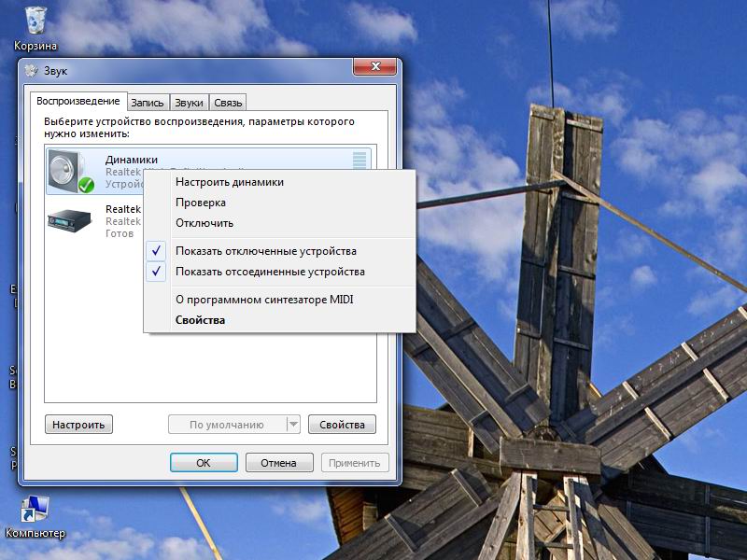This screenshot has width=747, height=560.
Task: Click the Компьютер desktop icon
Action: pos(35,509)
